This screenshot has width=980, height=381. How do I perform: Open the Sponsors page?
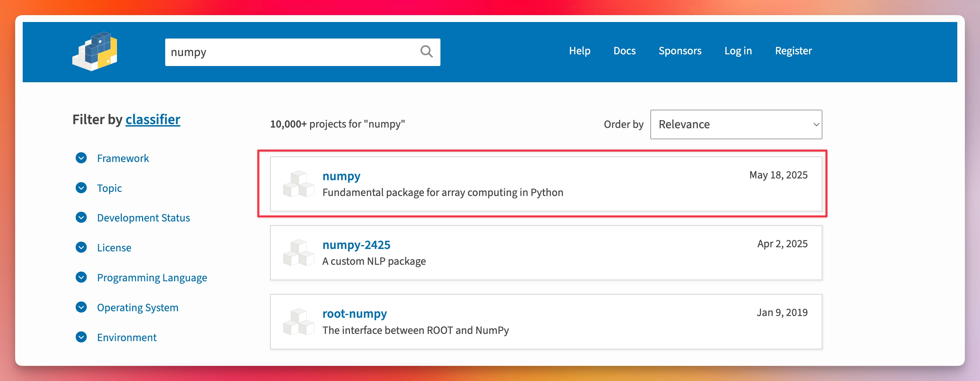coord(680,51)
